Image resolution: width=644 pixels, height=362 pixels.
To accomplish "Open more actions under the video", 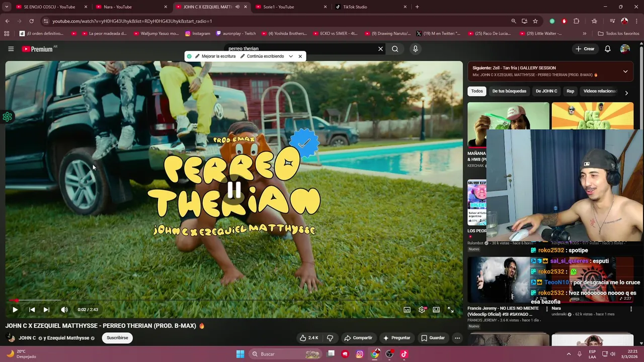I will [x=457, y=338].
